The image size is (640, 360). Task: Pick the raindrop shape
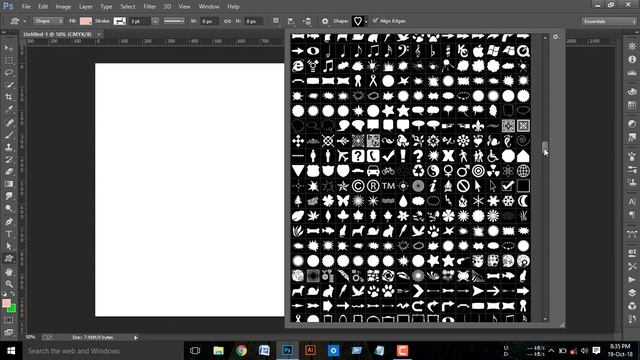403,201
